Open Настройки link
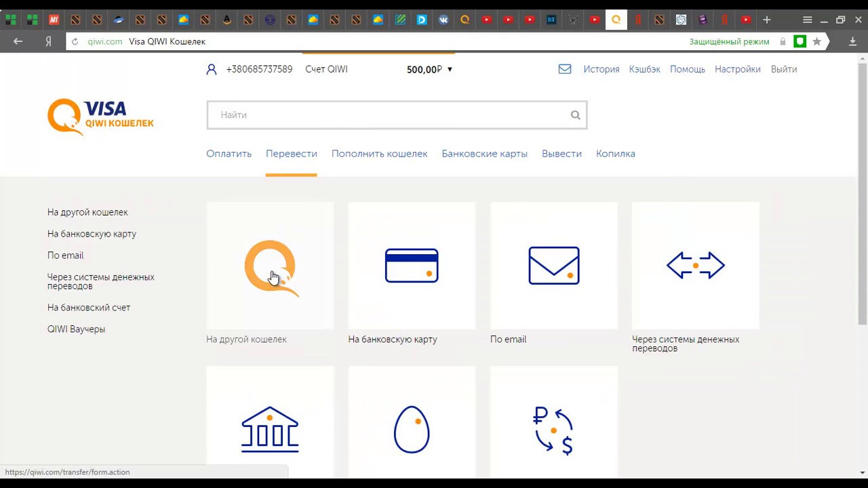This screenshot has width=868, height=488. coord(738,69)
